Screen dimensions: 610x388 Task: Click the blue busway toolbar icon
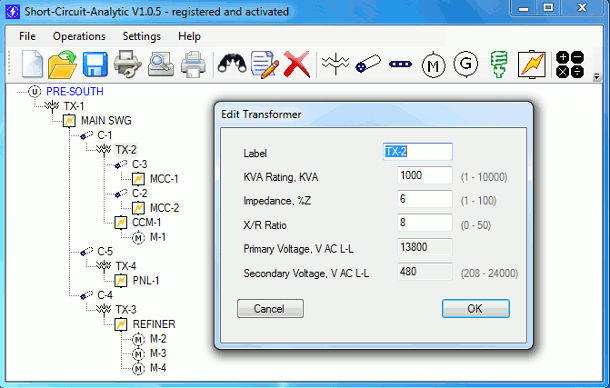tap(400, 64)
